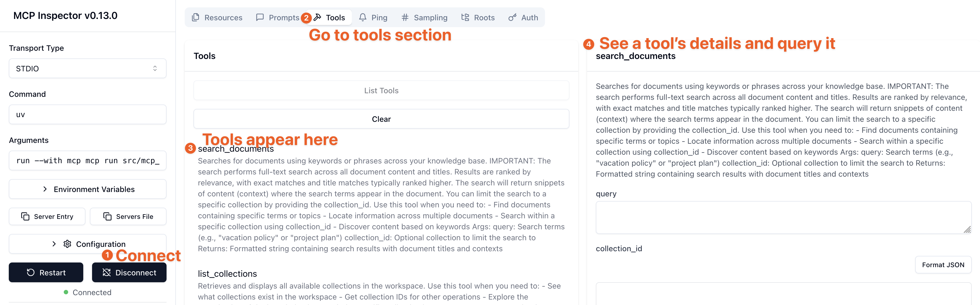Viewport: 980px width, 305px height.
Task: Click the Prompts chat bubble icon
Action: tap(260, 18)
